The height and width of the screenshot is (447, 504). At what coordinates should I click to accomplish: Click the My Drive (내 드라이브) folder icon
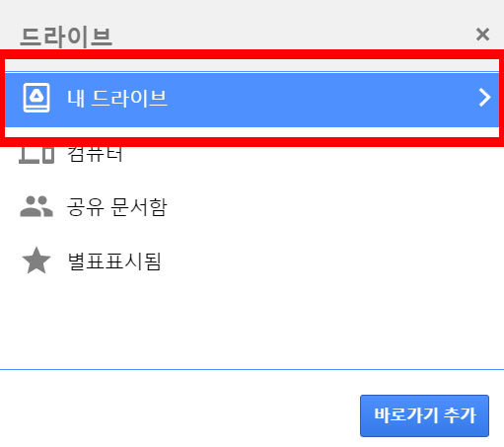click(36, 98)
